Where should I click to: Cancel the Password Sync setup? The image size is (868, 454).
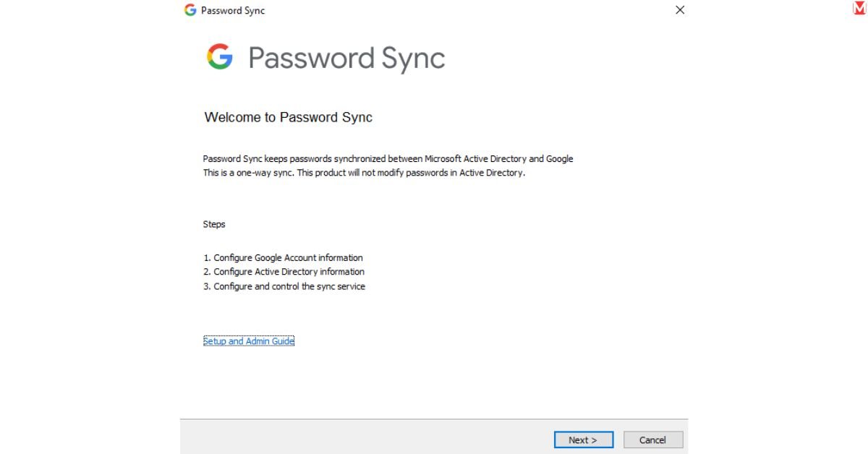click(x=652, y=440)
